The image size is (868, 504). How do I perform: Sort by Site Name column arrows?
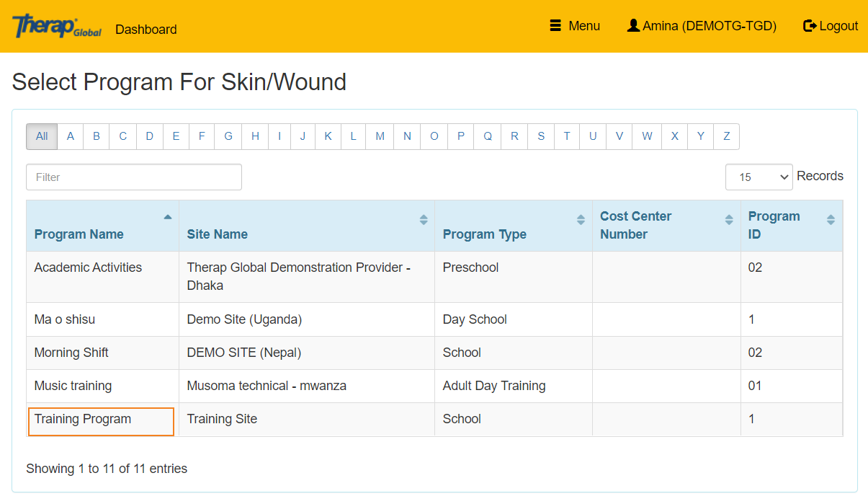(x=424, y=220)
